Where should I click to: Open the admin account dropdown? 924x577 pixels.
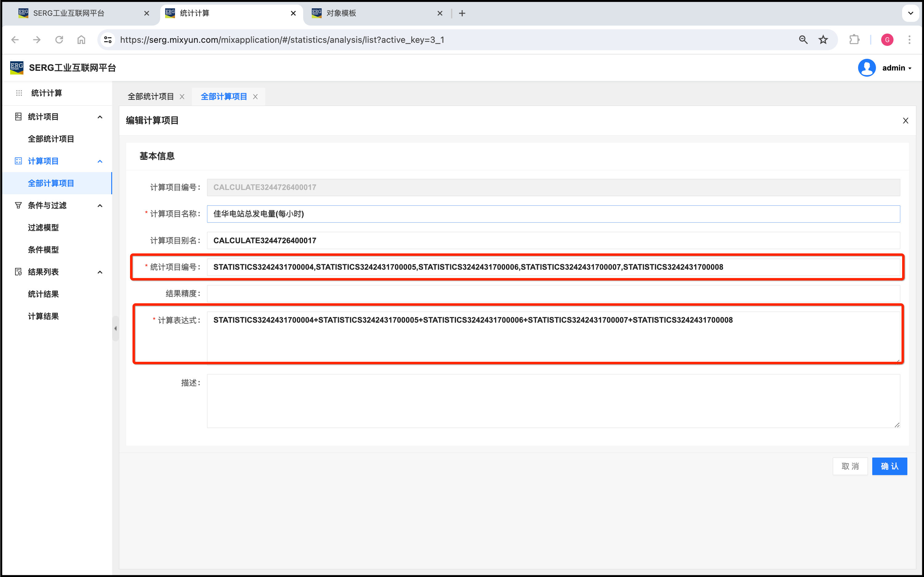point(897,68)
